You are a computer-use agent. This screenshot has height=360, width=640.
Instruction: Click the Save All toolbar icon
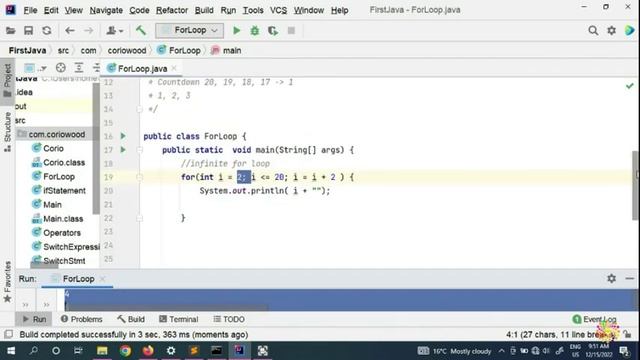(x=28, y=31)
